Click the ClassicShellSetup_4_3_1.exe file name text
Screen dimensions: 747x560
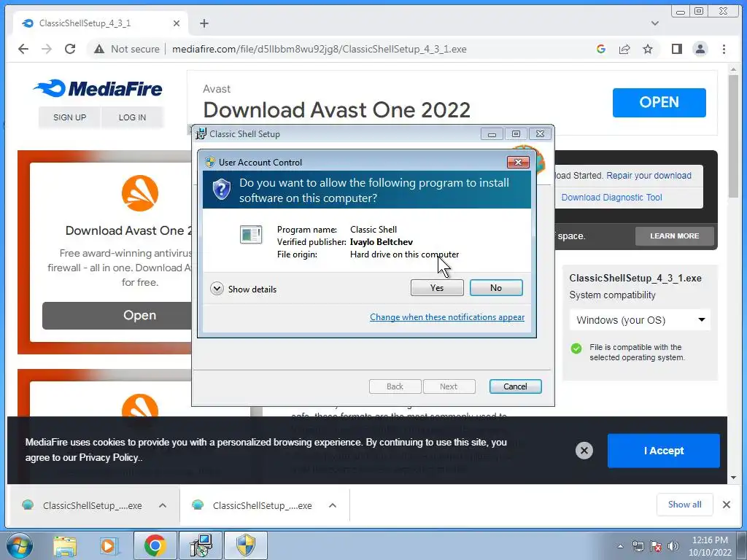(635, 278)
